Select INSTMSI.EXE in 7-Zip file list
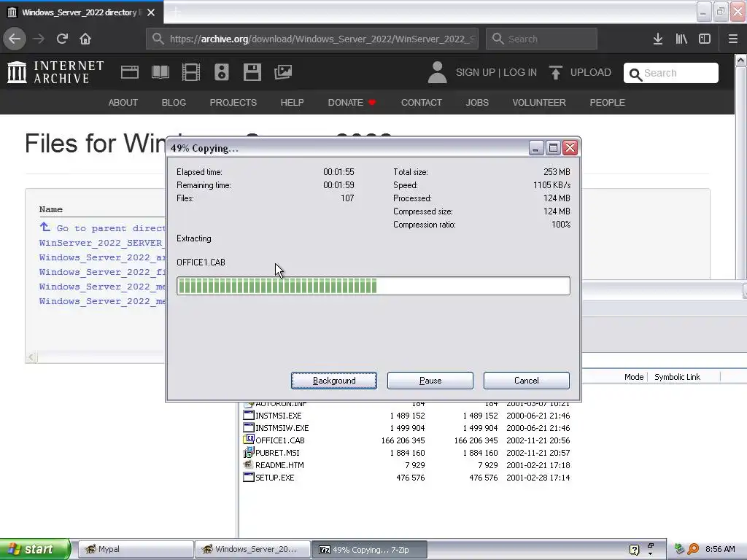This screenshot has width=747, height=560. (278, 416)
